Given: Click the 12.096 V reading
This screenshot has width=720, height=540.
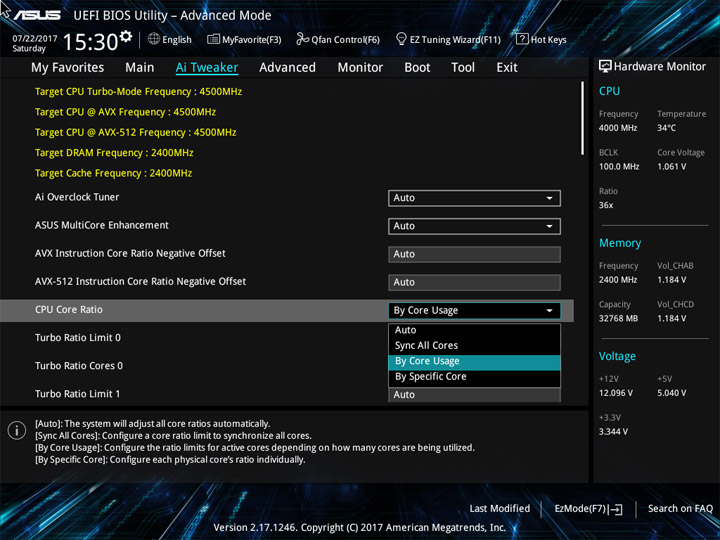Looking at the screenshot, I should tap(616, 394).
